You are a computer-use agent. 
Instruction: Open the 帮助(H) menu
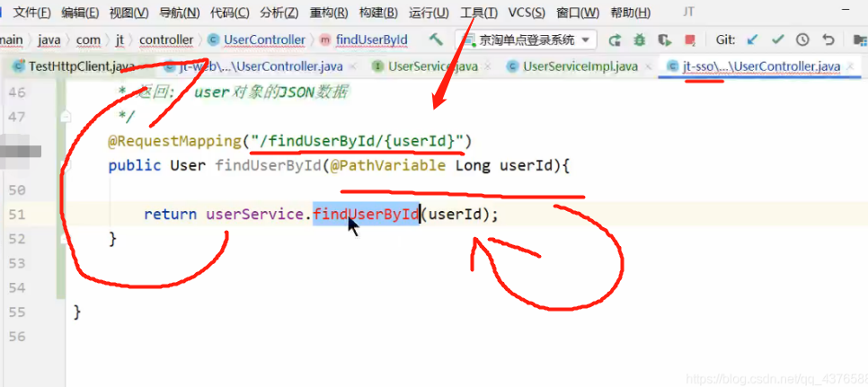click(630, 13)
